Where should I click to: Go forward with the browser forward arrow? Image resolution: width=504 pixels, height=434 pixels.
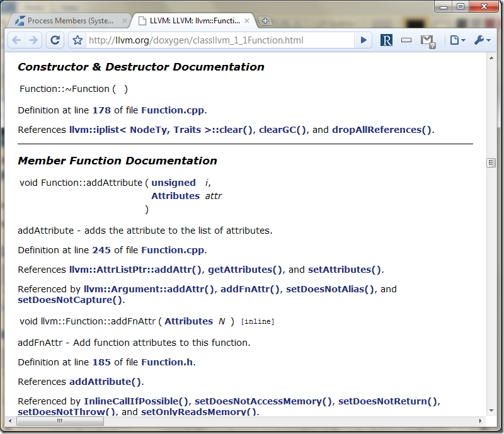(x=33, y=40)
